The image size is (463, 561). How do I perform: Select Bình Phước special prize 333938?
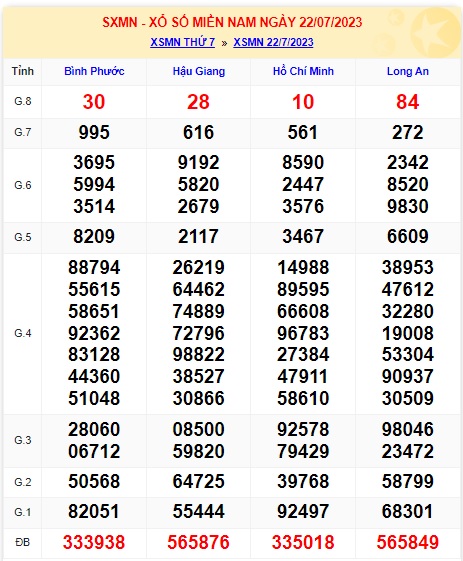pos(94,542)
